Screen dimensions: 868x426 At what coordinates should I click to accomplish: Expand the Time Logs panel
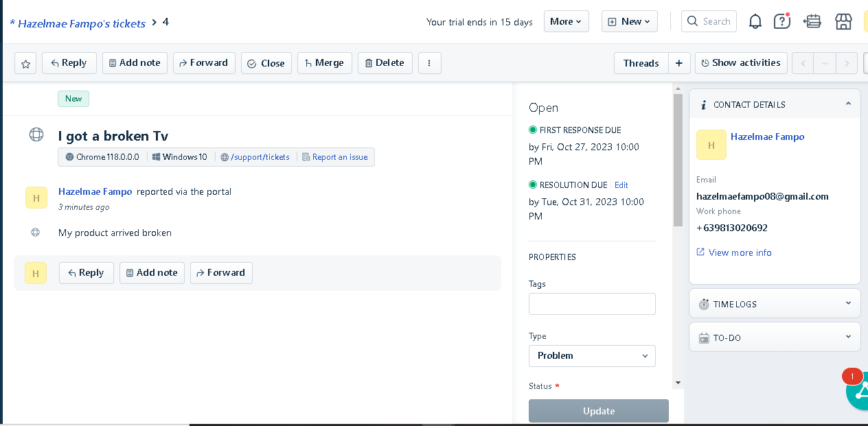coord(848,303)
